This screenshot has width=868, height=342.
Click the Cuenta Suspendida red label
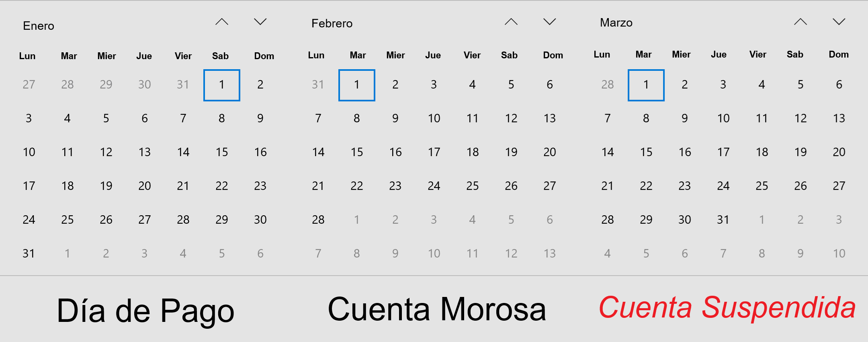point(727,307)
